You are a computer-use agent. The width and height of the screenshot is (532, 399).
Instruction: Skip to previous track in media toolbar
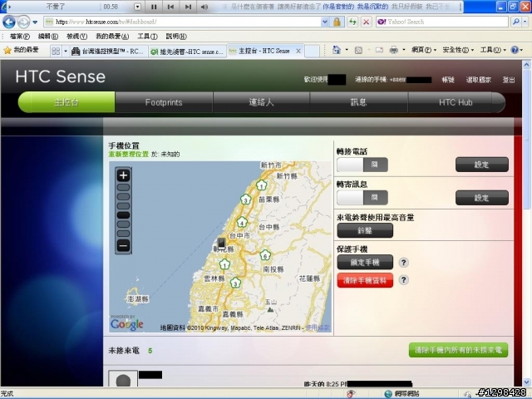coord(170,7)
